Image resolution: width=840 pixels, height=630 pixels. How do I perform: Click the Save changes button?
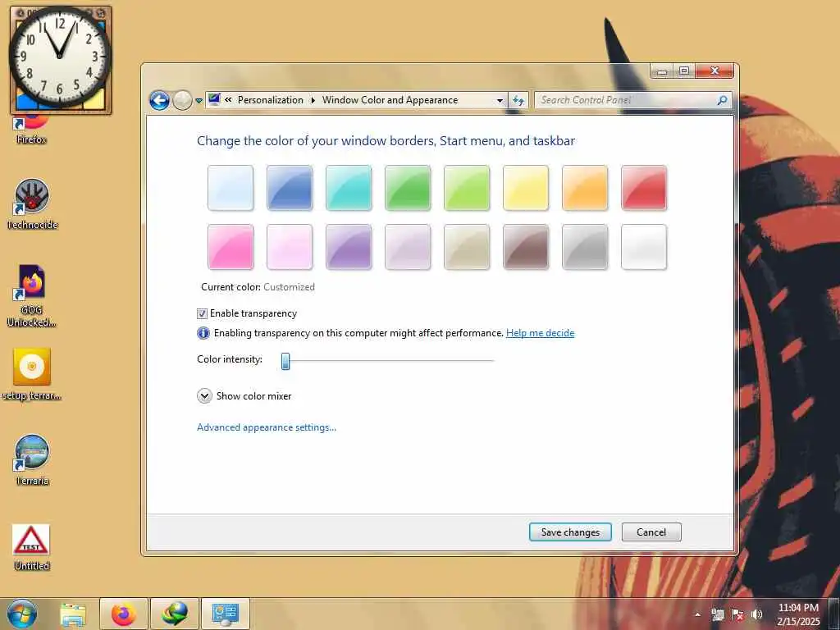coord(570,532)
